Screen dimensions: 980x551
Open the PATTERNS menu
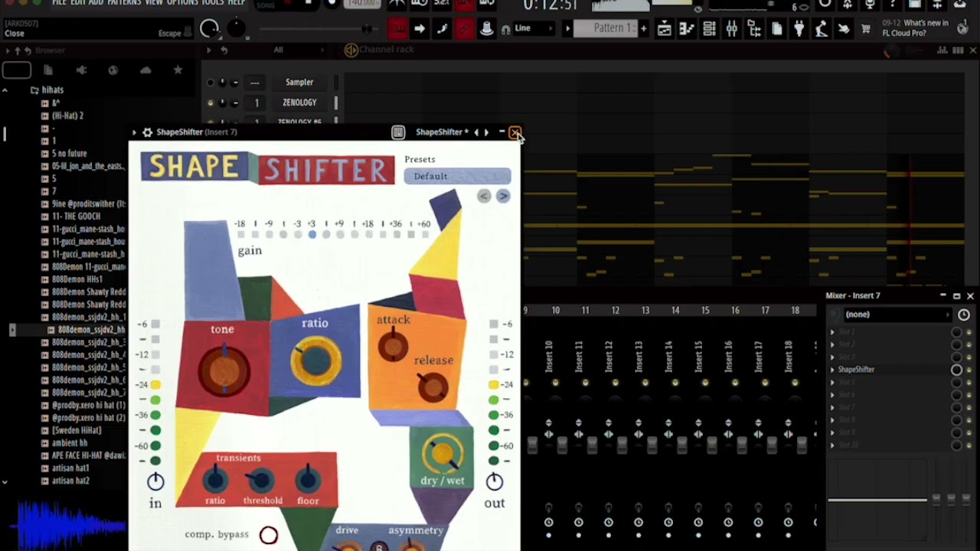[x=124, y=3]
